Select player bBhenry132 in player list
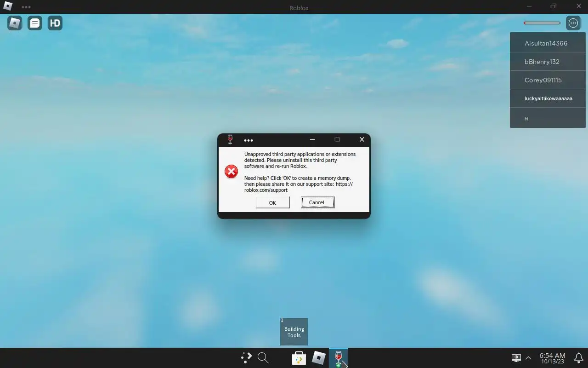 pos(548,62)
